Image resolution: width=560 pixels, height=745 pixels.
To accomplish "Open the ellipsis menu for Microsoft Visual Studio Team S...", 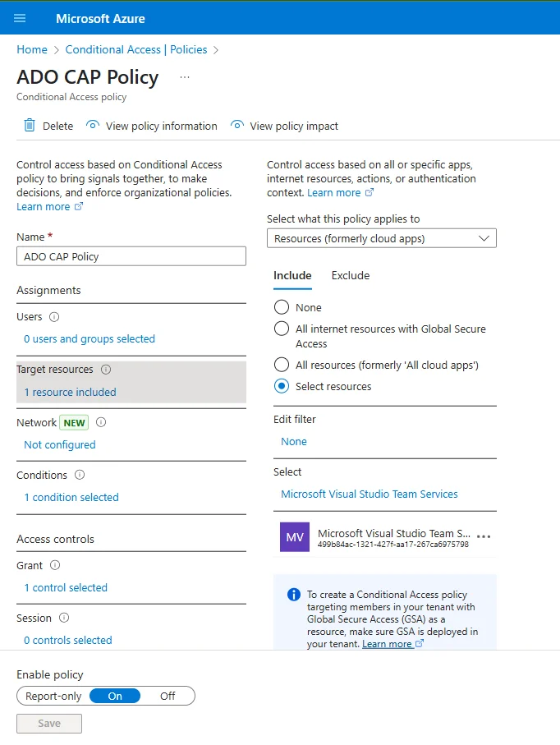I will pos(484,536).
